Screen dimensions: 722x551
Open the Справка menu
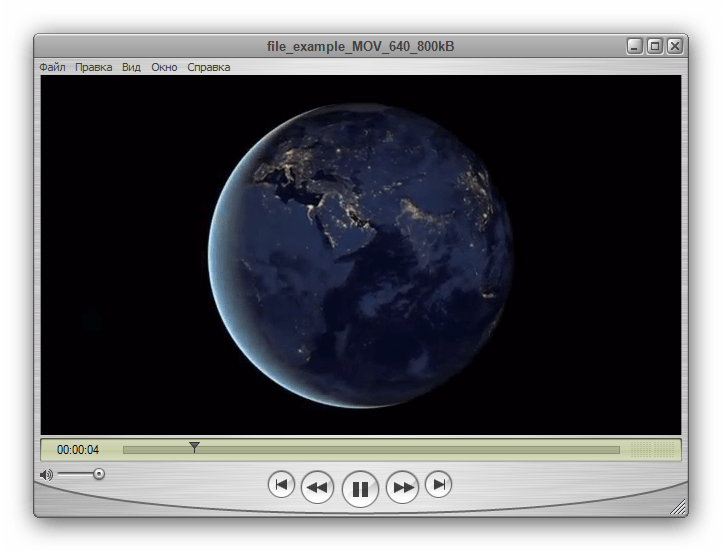click(209, 67)
